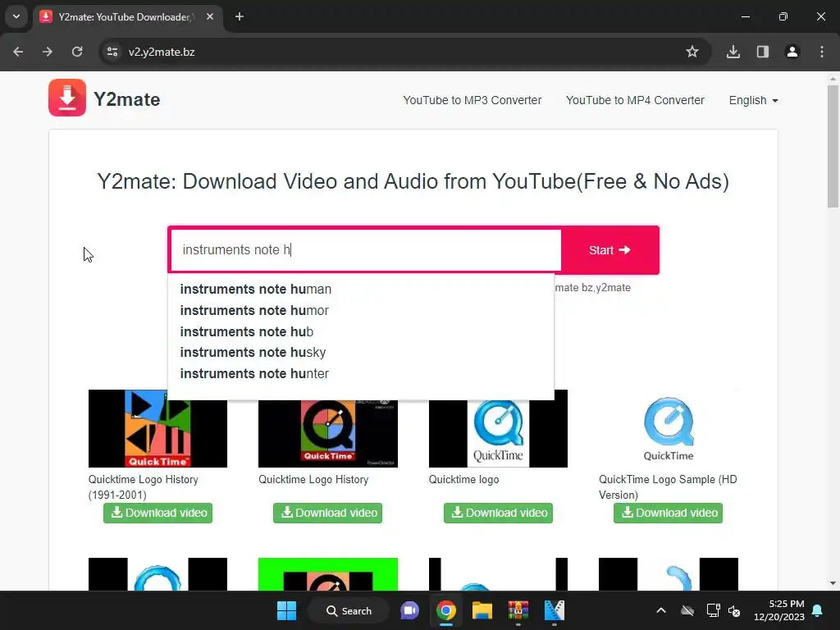Choose suggestion 'instruments note hunter'
The height and width of the screenshot is (630, 840).
(254, 373)
